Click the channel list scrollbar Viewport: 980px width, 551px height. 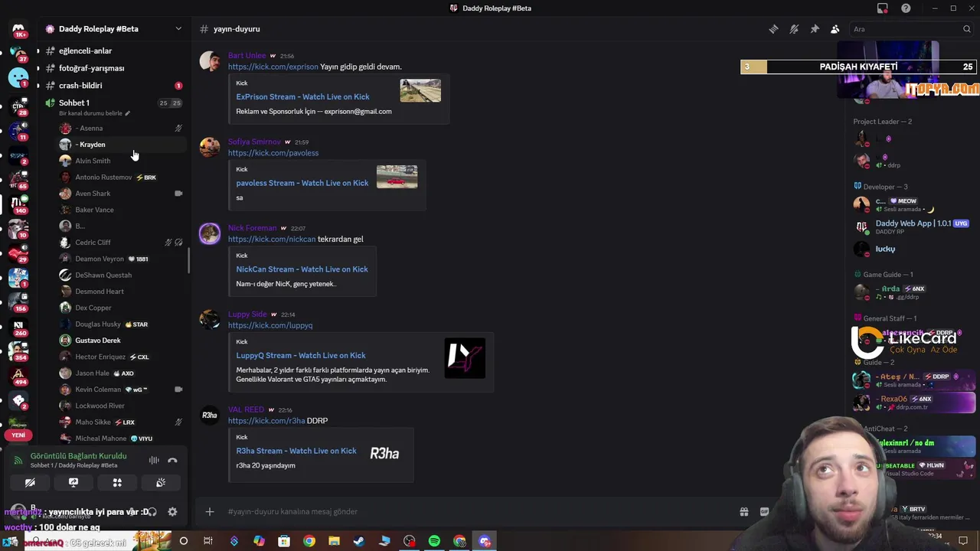[x=188, y=260]
